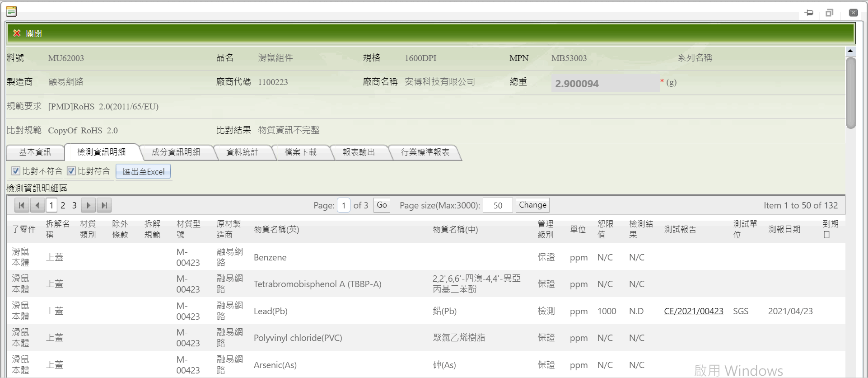
Task: Click 檢測結果 column header
Action: (641, 229)
